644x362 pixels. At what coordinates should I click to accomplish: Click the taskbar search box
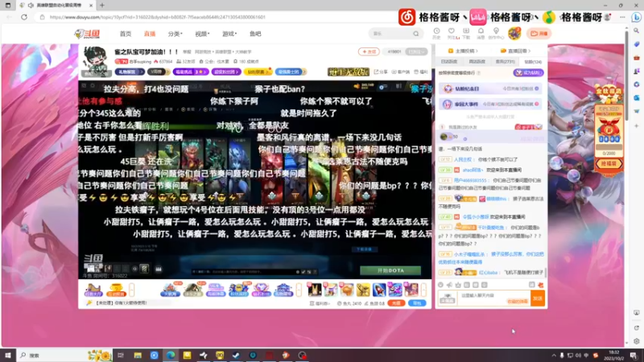(x=64, y=355)
